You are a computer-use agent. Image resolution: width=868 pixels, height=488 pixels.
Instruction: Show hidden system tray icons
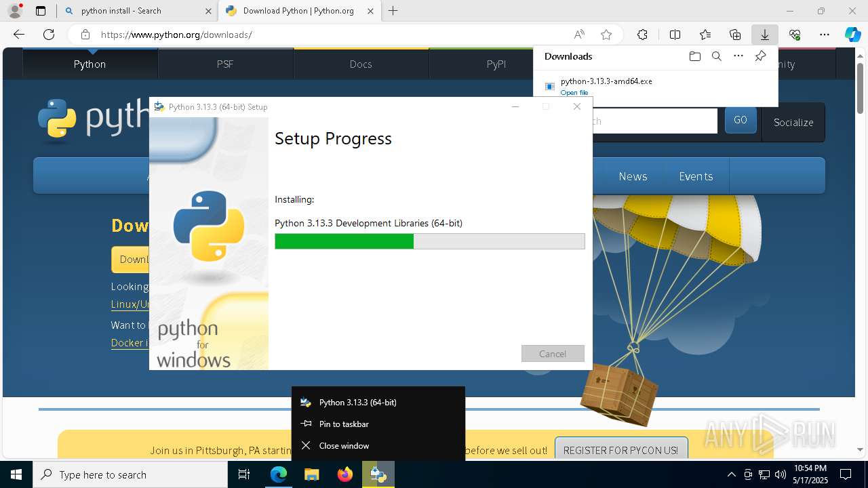point(731,474)
